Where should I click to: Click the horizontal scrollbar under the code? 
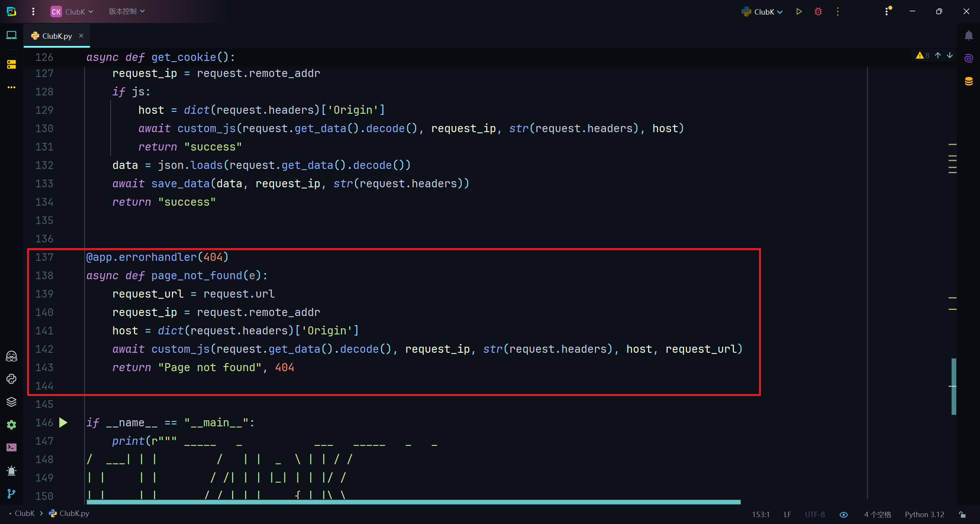[x=413, y=502]
